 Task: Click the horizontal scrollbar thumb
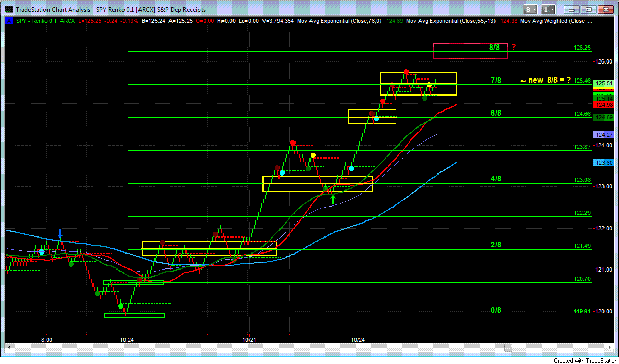pyautogui.click(x=508, y=347)
